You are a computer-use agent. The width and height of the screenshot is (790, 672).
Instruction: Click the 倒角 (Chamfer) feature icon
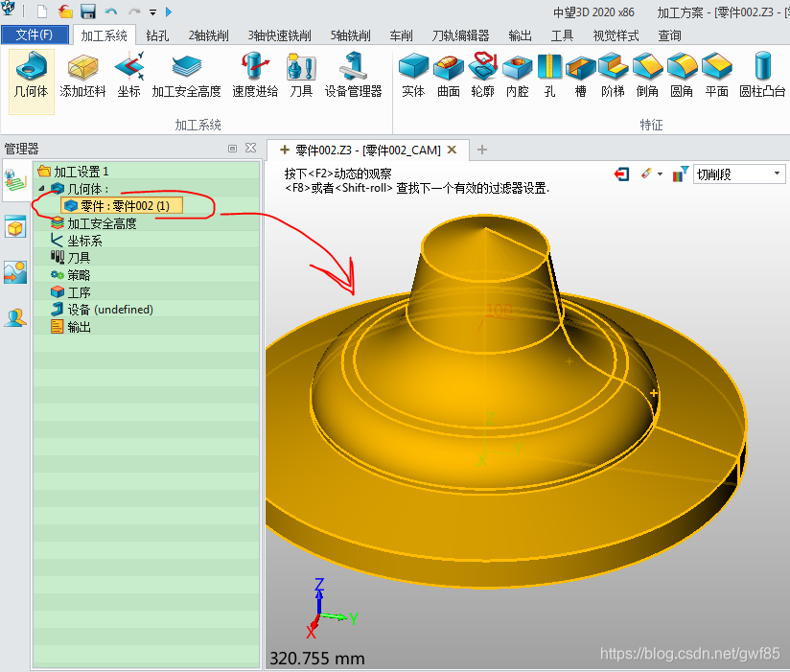pos(647,76)
